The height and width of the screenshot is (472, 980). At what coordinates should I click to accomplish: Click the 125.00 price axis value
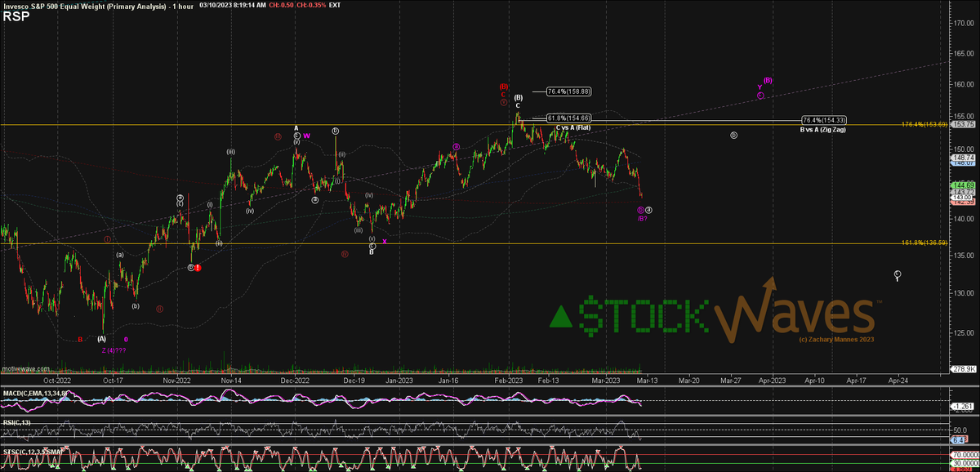964,332
